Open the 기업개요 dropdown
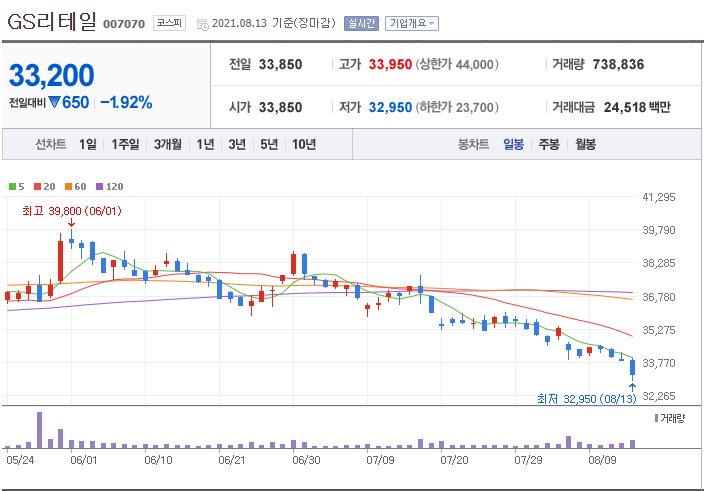704x491 pixels. click(412, 23)
